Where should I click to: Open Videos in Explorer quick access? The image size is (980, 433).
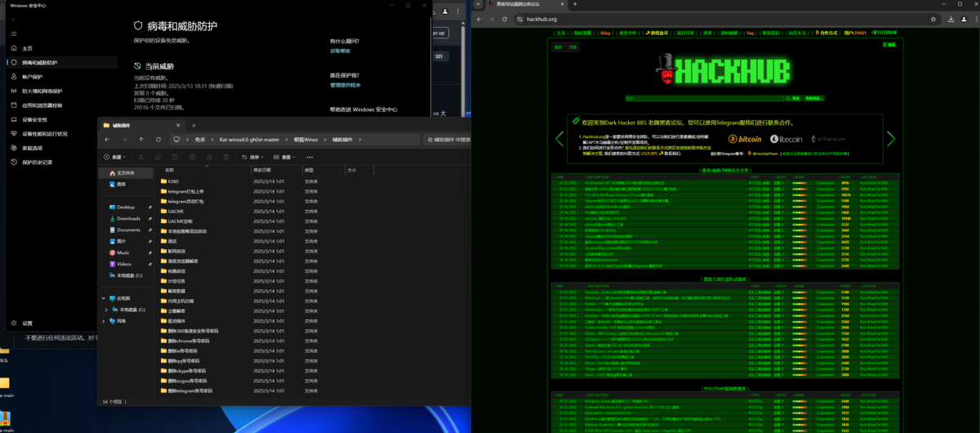(x=124, y=265)
